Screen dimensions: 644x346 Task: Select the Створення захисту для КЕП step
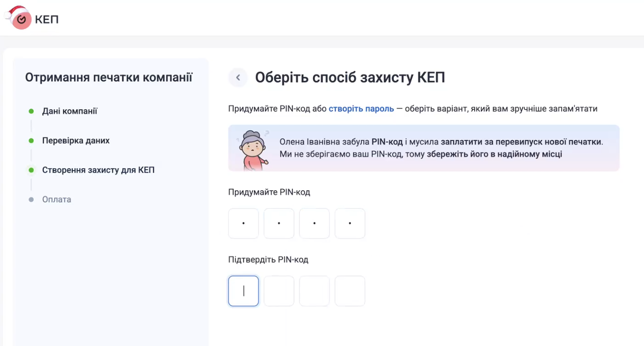98,170
